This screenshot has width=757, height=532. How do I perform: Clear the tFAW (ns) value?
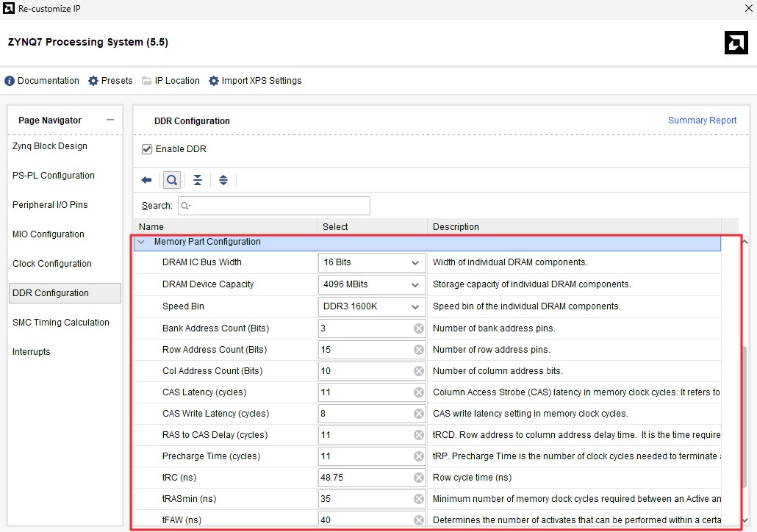[x=419, y=520]
